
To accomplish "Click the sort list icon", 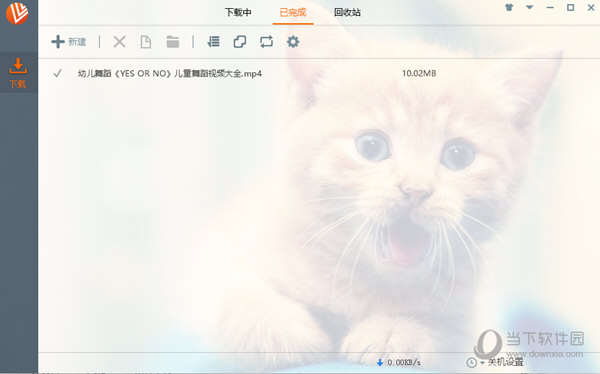I will [213, 41].
